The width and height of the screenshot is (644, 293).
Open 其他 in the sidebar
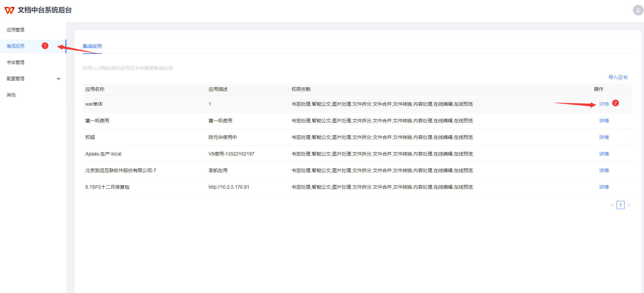coord(11,95)
